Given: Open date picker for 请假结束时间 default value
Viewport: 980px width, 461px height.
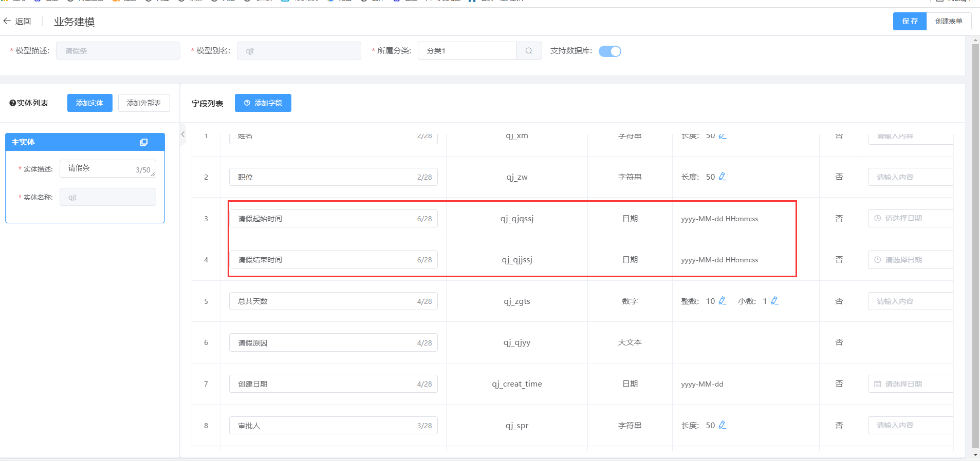Looking at the screenshot, I should 910,260.
